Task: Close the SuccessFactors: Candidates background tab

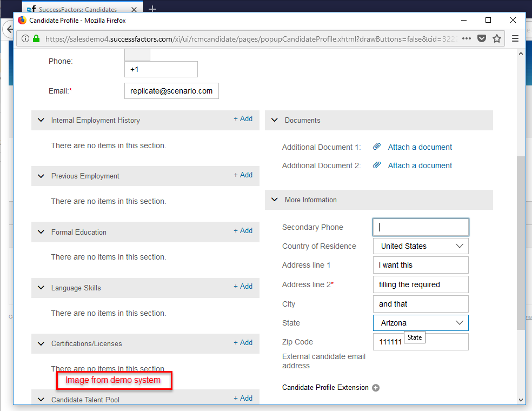Action: point(134,10)
